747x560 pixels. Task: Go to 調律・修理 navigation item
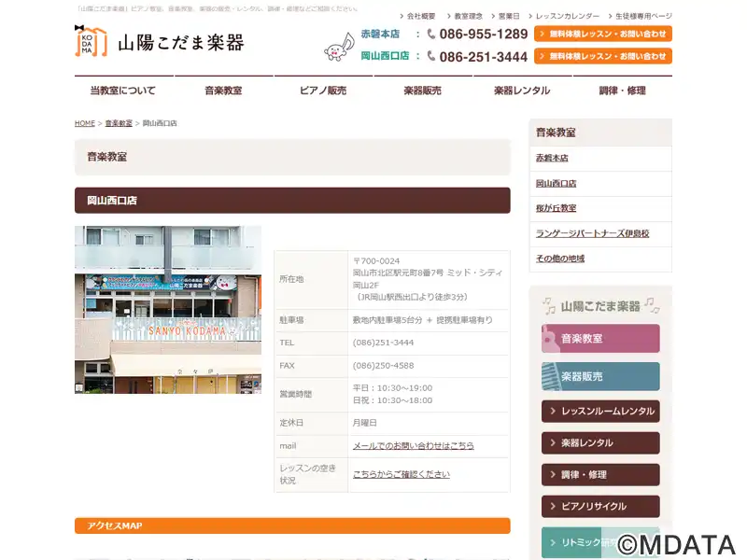pyautogui.click(x=622, y=91)
